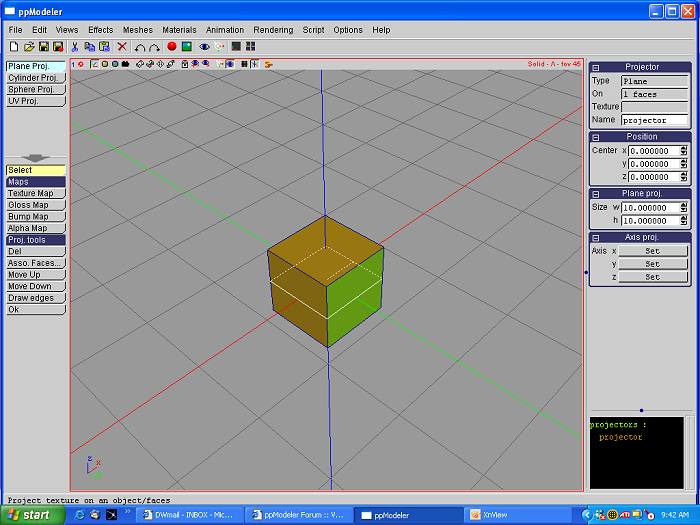Toggle the axes display icon in viewport toolbar
Screen dimensions: 700x525
point(94,64)
